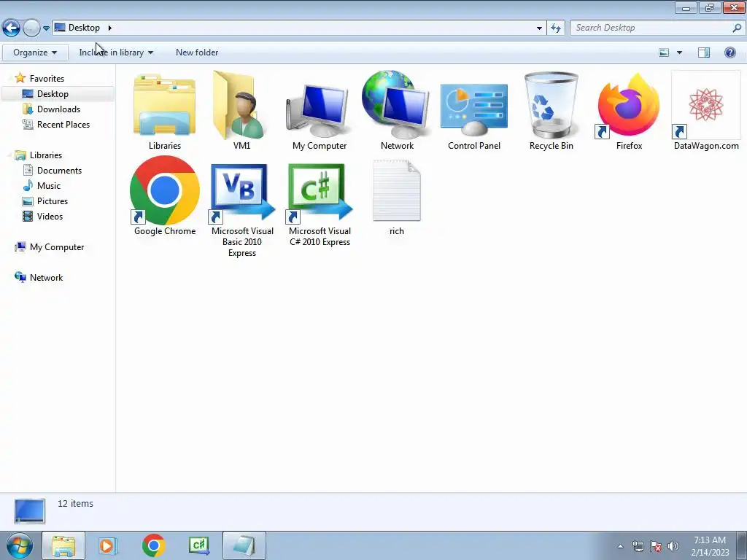Open the Include in library dropdown

[116, 52]
